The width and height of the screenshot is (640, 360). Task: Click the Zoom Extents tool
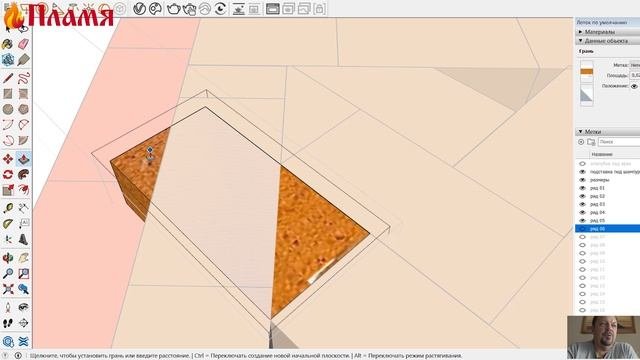(x=8, y=289)
